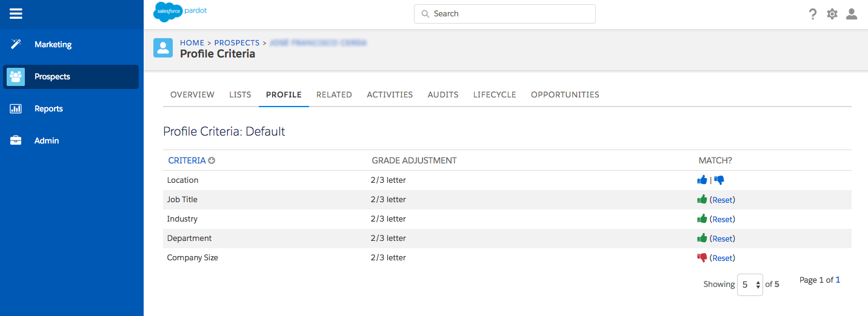Click the green thumbs up for Job Title
The width and height of the screenshot is (868, 316).
pyautogui.click(x=703, y=199)
